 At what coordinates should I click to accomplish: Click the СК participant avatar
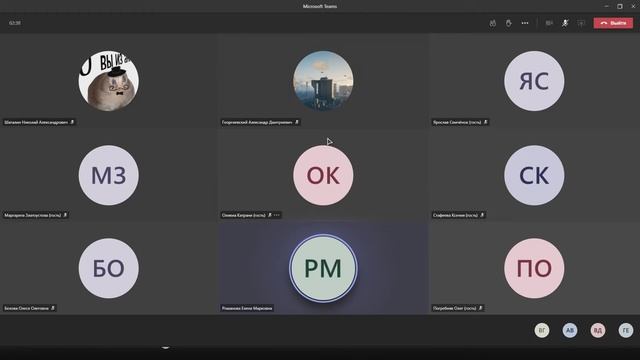pyautogui.click(x=534, y=175)
